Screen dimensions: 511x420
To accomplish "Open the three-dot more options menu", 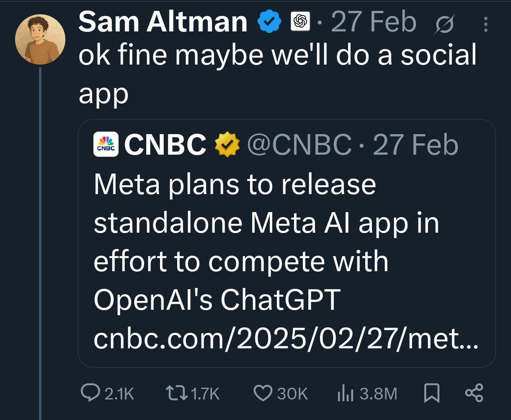I will [x=486, y=24].
